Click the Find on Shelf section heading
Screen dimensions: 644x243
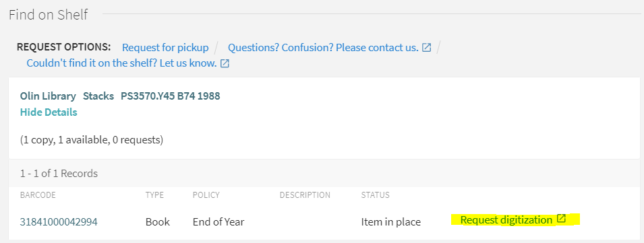(49, 15)
